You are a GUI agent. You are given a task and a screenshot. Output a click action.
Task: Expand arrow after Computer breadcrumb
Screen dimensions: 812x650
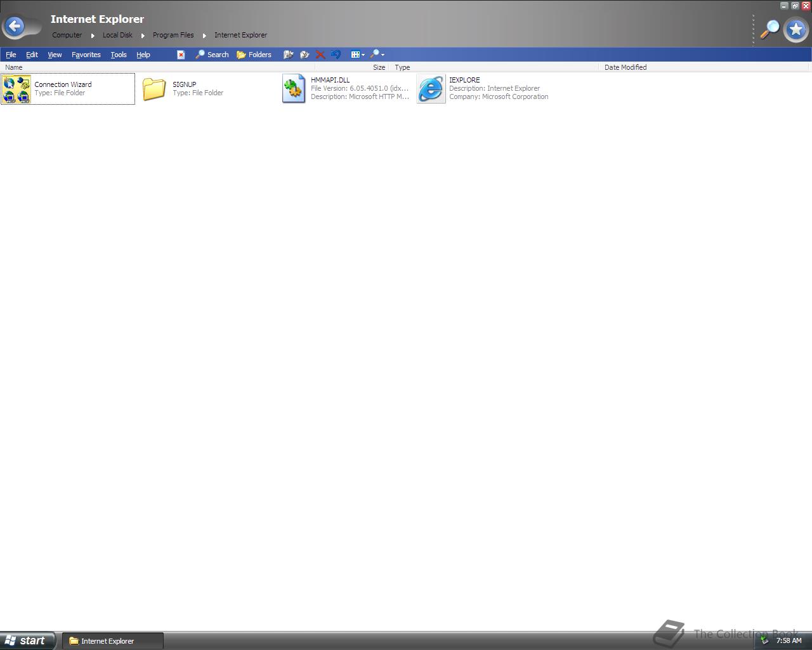[93, 36]
